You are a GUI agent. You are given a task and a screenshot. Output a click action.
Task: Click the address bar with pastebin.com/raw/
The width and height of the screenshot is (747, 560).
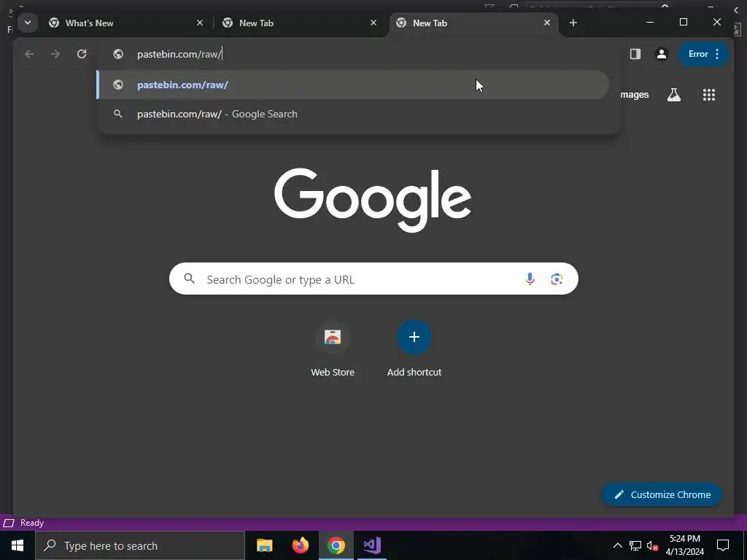[357, 54]
